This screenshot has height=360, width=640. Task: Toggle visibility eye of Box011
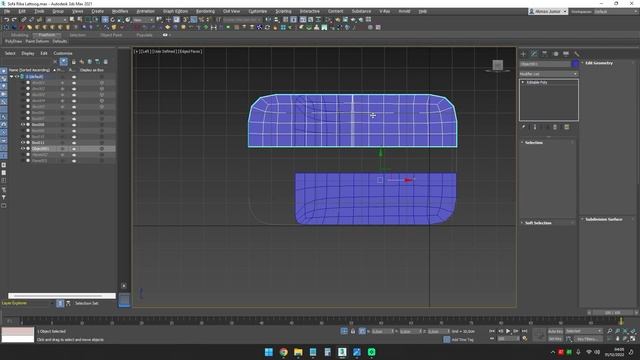point(23,142)
